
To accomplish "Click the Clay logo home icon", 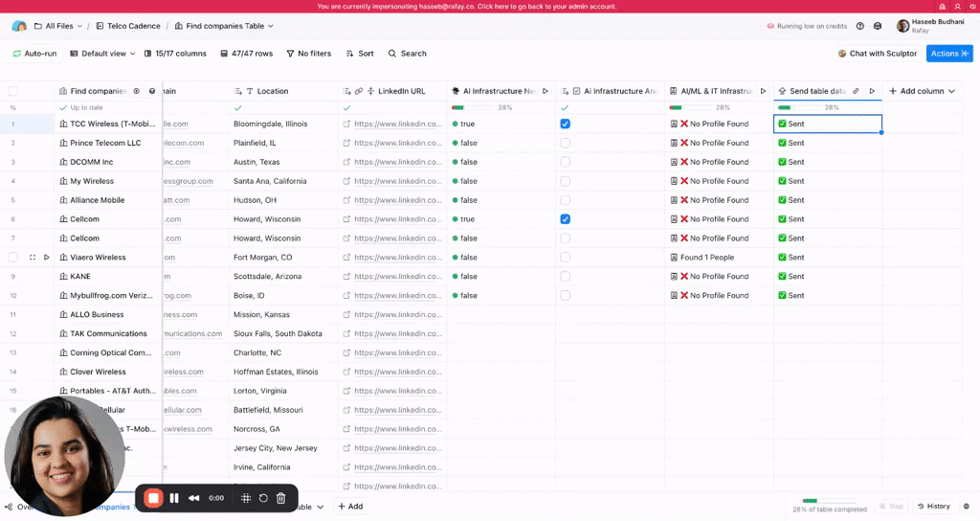I will click(x=19, y=26).
